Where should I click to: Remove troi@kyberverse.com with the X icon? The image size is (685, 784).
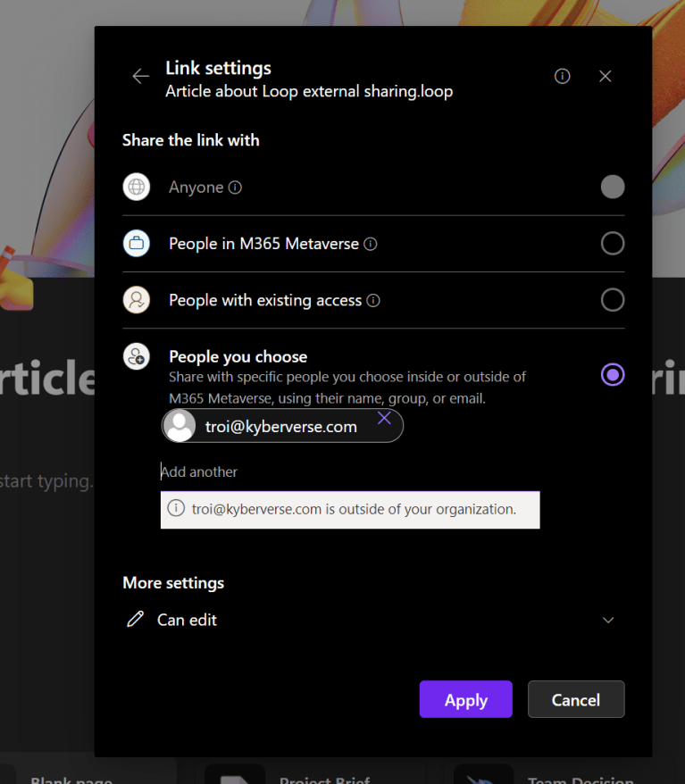[x=384, y=418]
